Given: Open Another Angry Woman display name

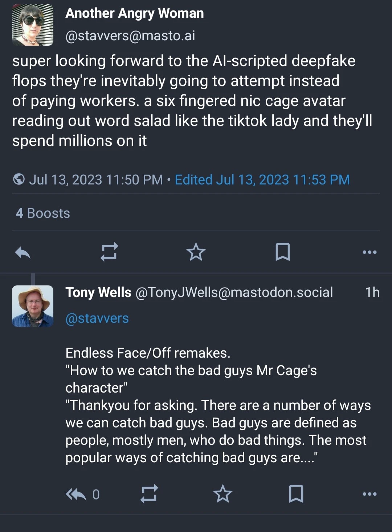Looking at the screenshot, I should (x=135, y=13).
